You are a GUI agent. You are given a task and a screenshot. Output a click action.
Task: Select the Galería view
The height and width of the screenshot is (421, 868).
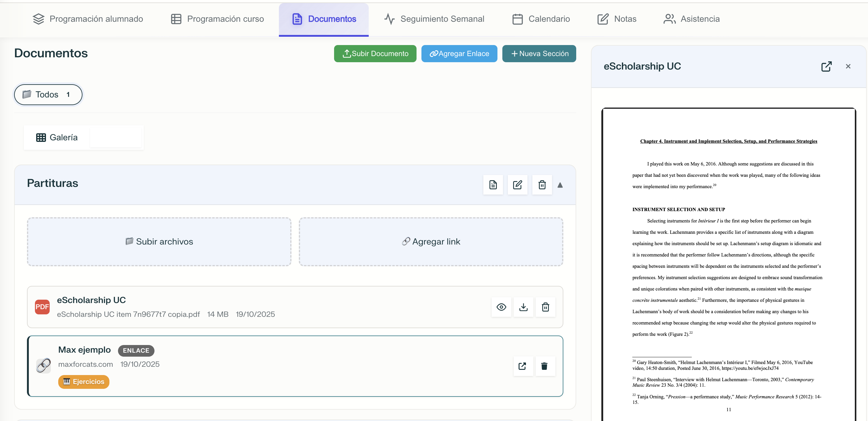pyautogui.click(x=57, y=137)
